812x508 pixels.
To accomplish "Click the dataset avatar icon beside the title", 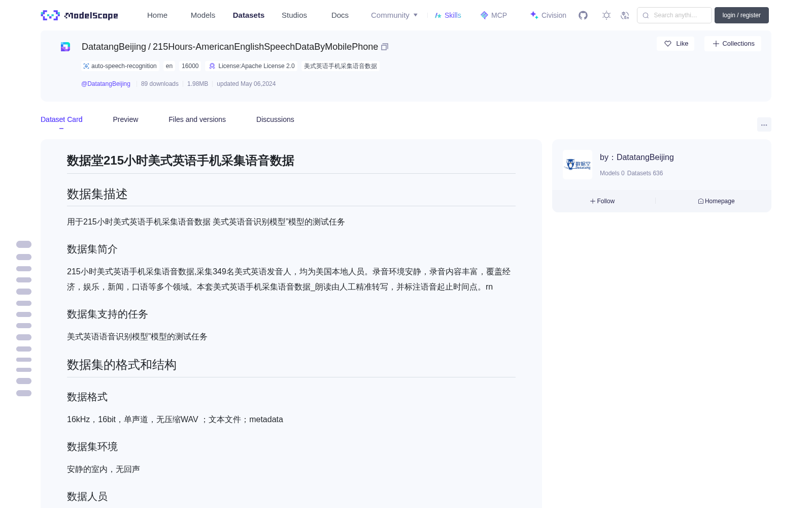I will point(65,47).
